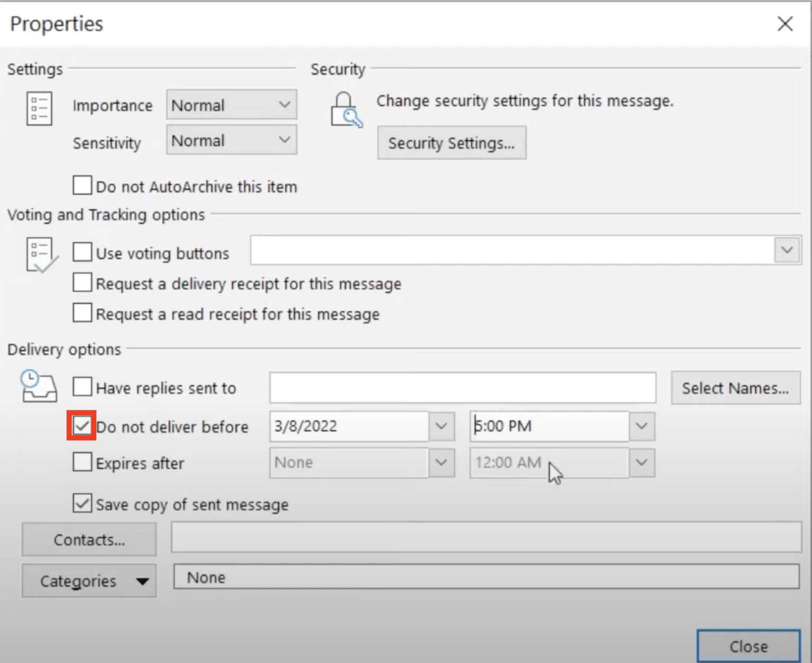The height and width of the screenshot is (663, 812).
Task: Click the Select Names button
Action: [x=735, y=388]
